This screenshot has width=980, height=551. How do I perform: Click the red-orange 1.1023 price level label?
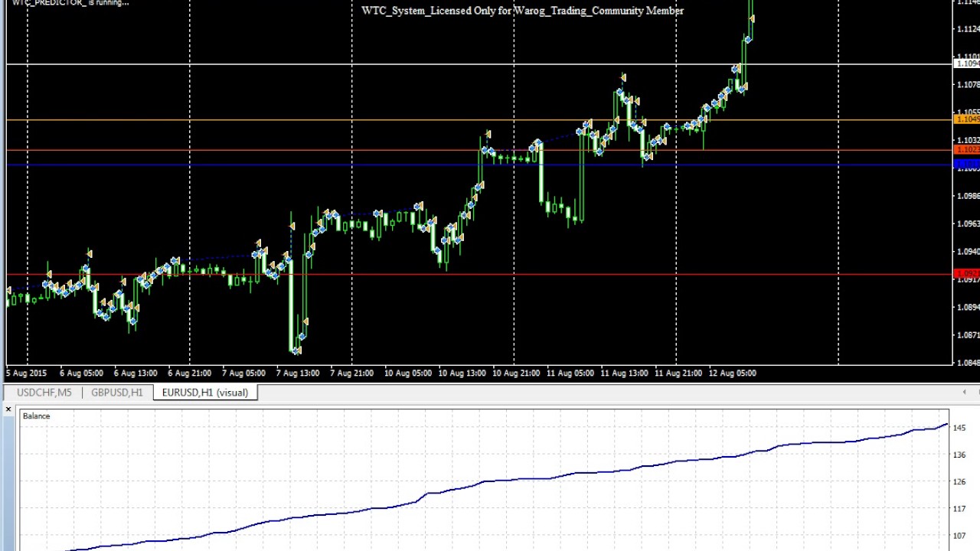[x=967, y=149]
